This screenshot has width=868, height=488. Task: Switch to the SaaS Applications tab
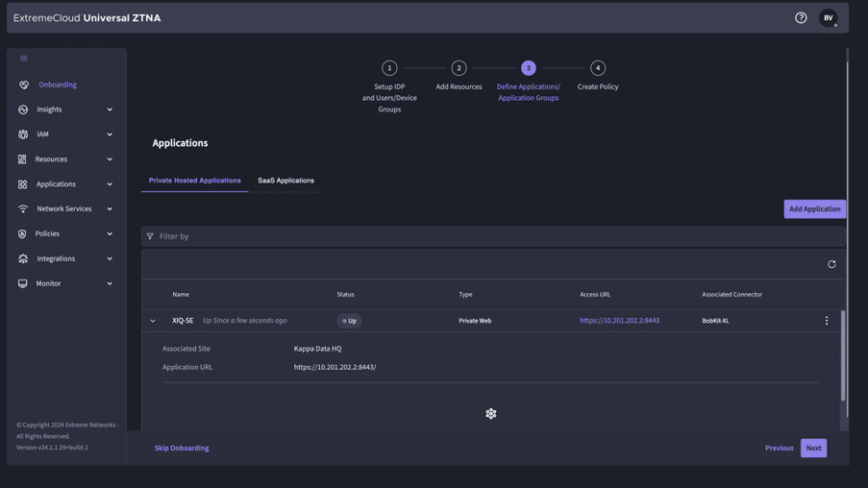285,181
